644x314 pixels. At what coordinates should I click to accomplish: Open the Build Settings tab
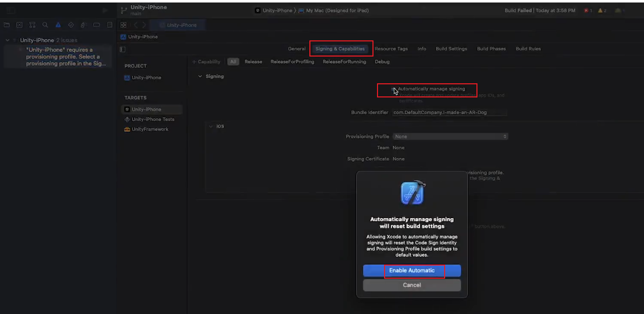coord(451,49)
